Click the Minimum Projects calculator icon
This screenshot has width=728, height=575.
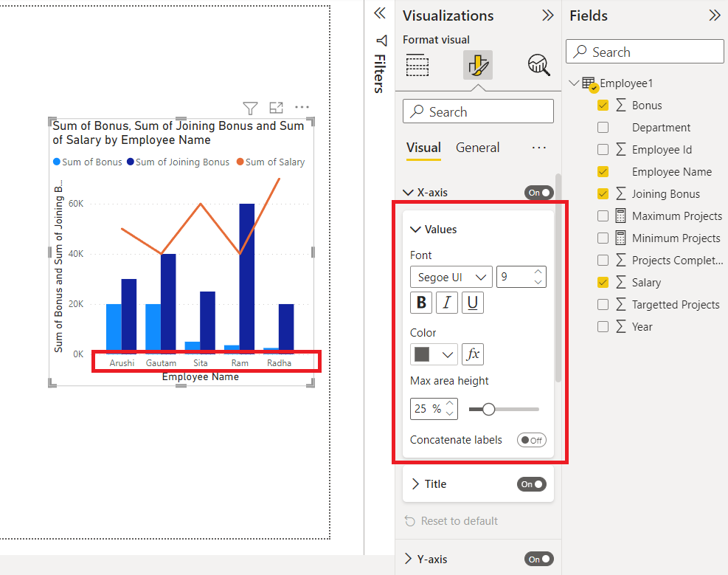click(x=620, y=238)
